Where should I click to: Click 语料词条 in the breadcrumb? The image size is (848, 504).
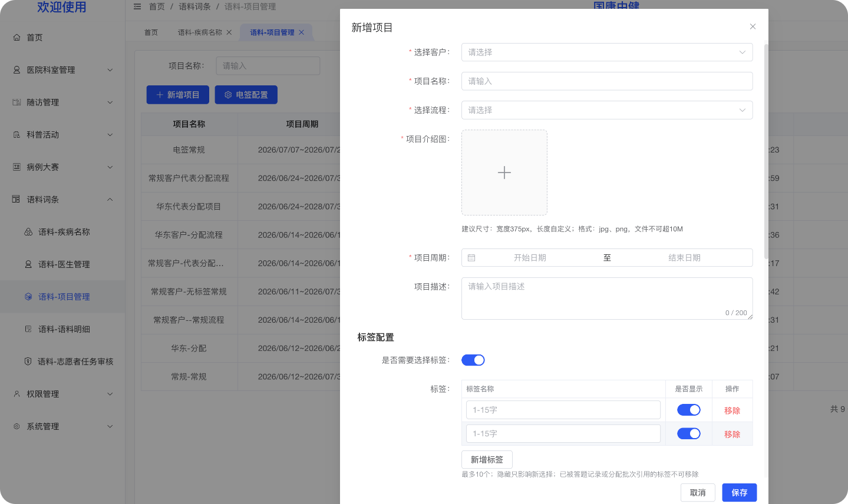[x=194, y=6]
